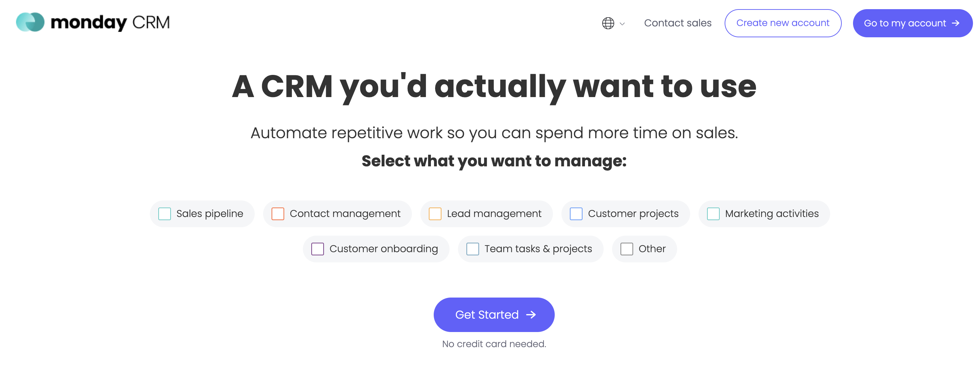Click the Sales pipeline checkbox square
Image resolution: width=980 pixels, height=370 pixels.
(164, 214)
